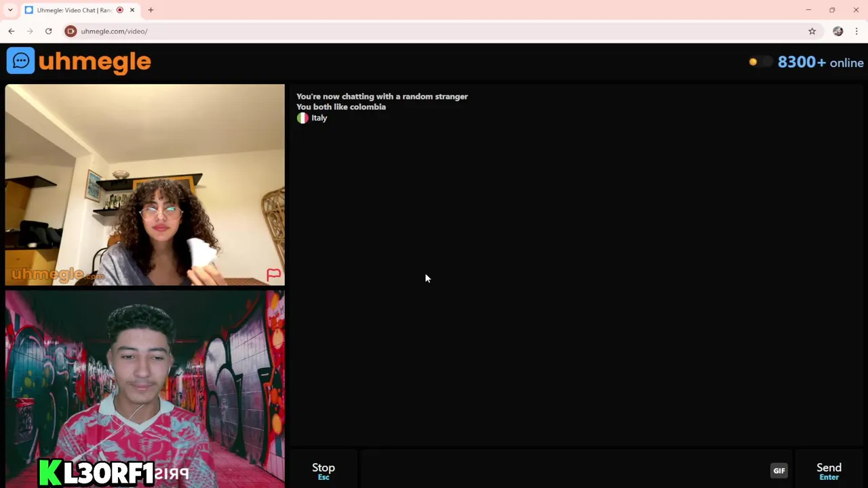The height and width of the screenshot is (488, 868).
Task: Open the Chrome three-dot menu
Action: coord(856,31)
